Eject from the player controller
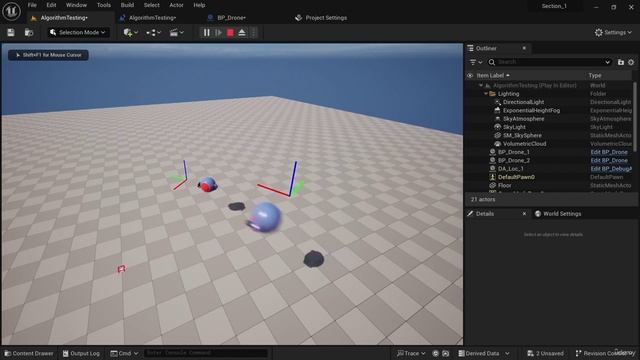This screenshot has height=360, width=640. (242, 33)
